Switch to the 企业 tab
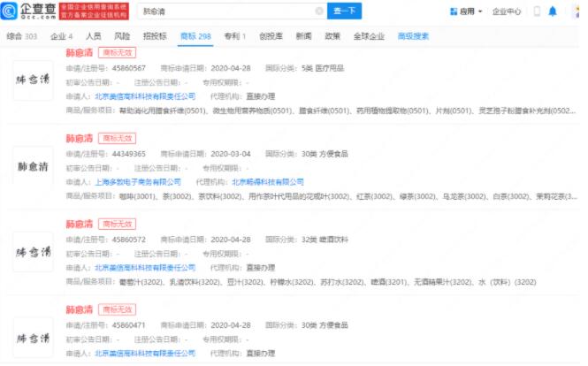 61,36
